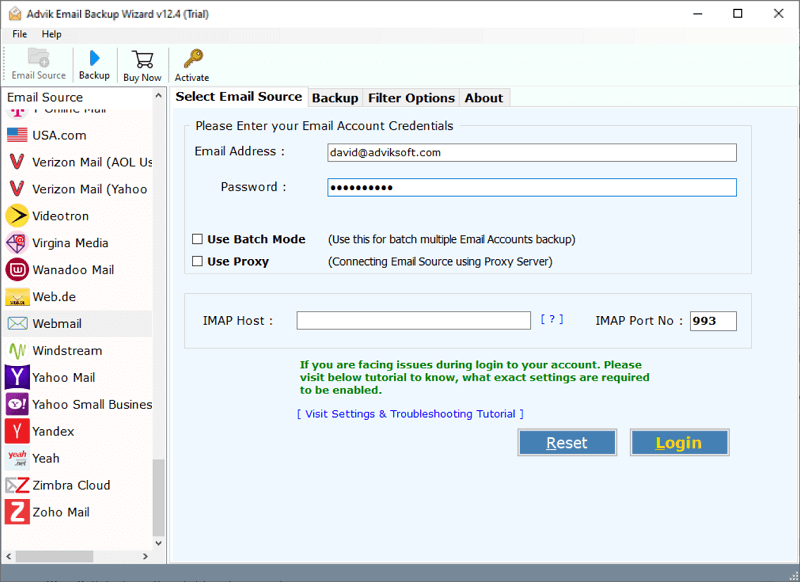Image resolution: width=800 pixels, height=582 pixels.
Task: Select the 'Videotron' list entry text
Action: pyautogui.click(x=61, y=216)
